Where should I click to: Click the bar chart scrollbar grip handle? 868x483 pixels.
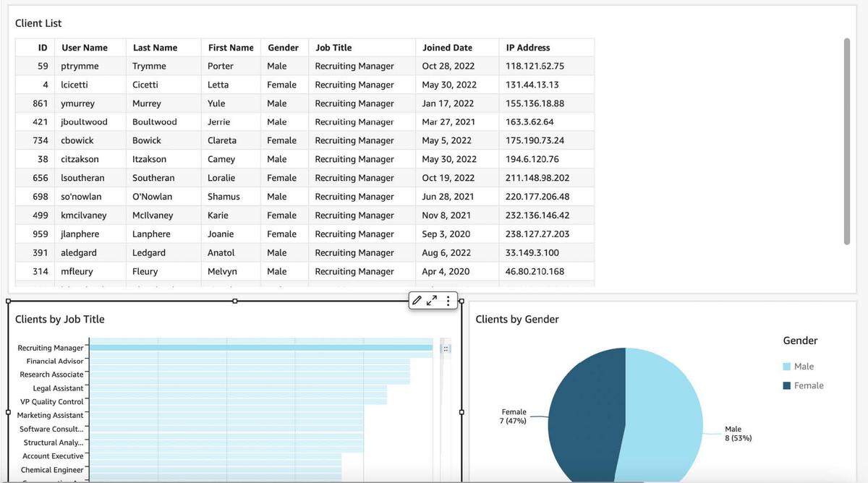click(x=446, y=349)
